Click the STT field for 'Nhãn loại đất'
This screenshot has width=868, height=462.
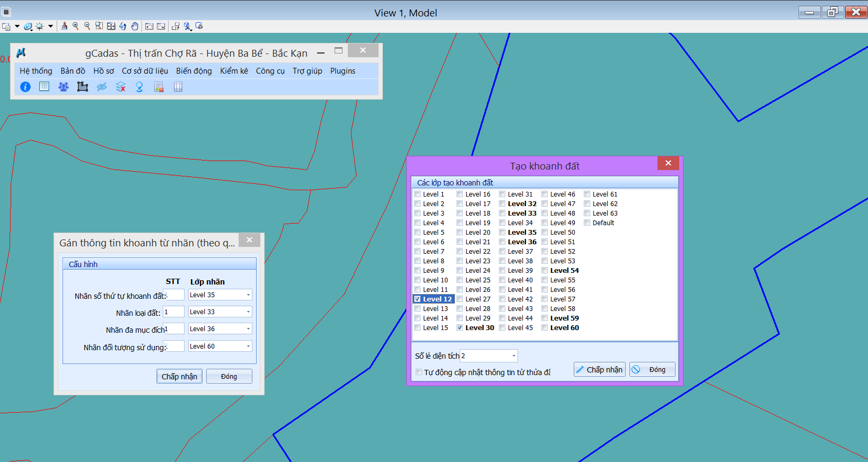173,312
